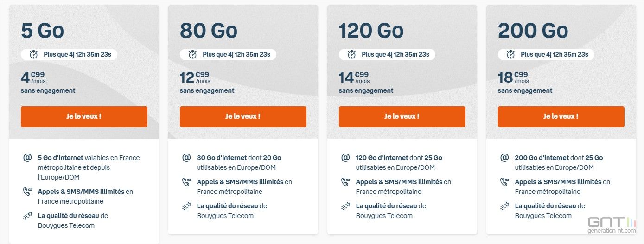
Task: Click the phone calls icon in the 80 Go card
Action: [x=186, y=182]
